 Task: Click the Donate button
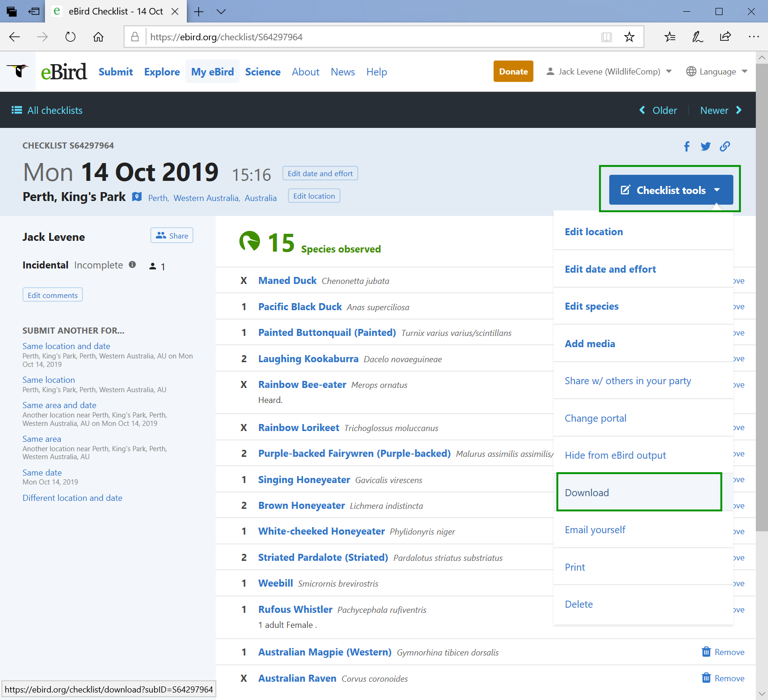513,71
